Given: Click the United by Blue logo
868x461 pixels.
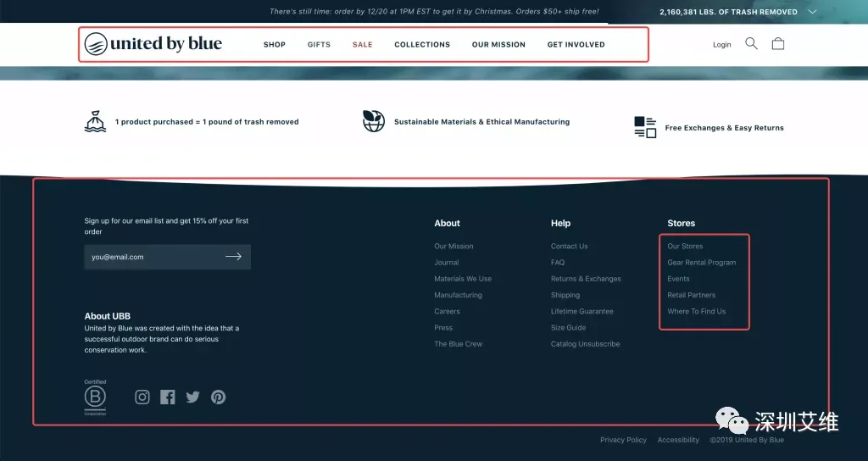Looking at the screenshot, I should click(153, 44).
